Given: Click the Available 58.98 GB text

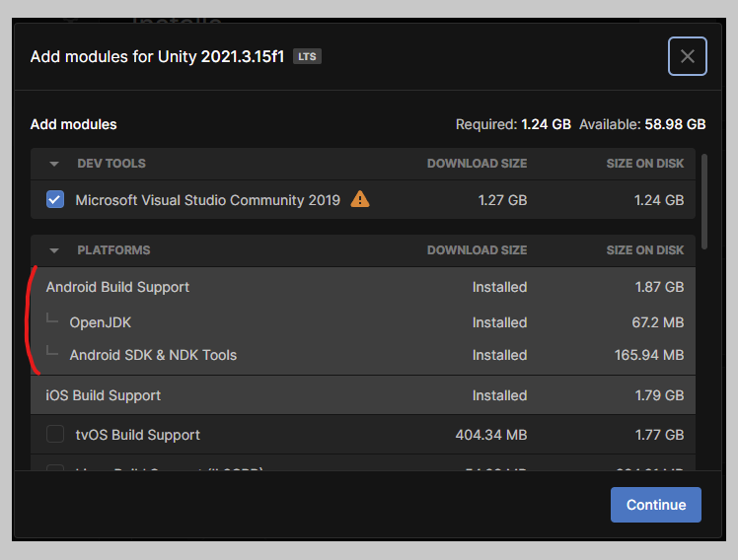Looking at the screenshot, I should (642, 124).
